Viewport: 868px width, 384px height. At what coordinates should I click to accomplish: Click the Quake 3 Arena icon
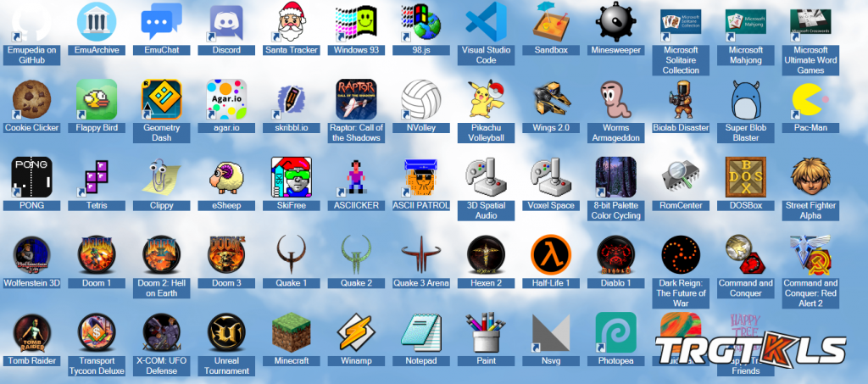421,255
